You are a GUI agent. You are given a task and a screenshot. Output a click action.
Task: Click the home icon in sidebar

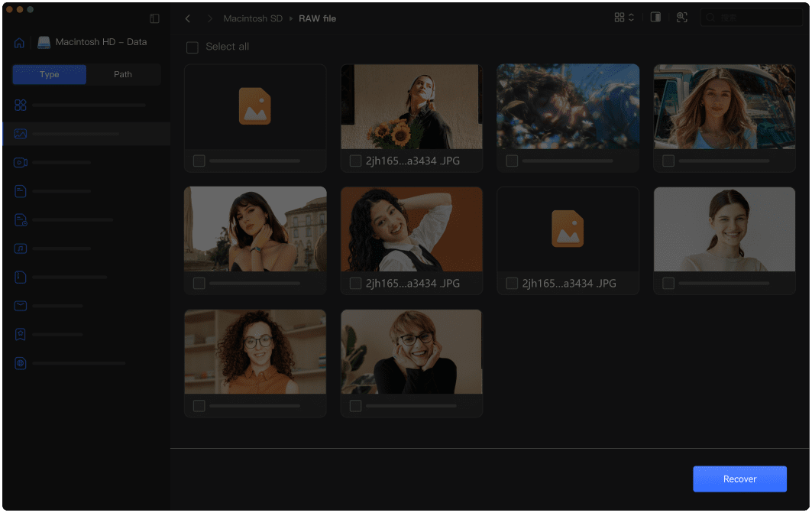(20, 43)
